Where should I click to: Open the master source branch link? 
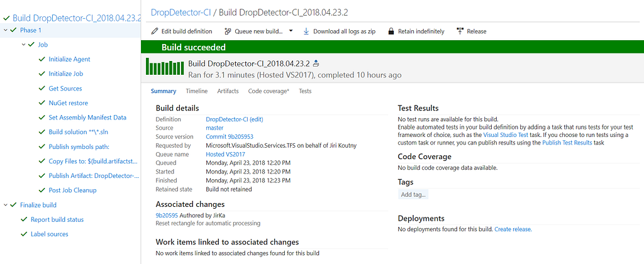click(214, 128)
